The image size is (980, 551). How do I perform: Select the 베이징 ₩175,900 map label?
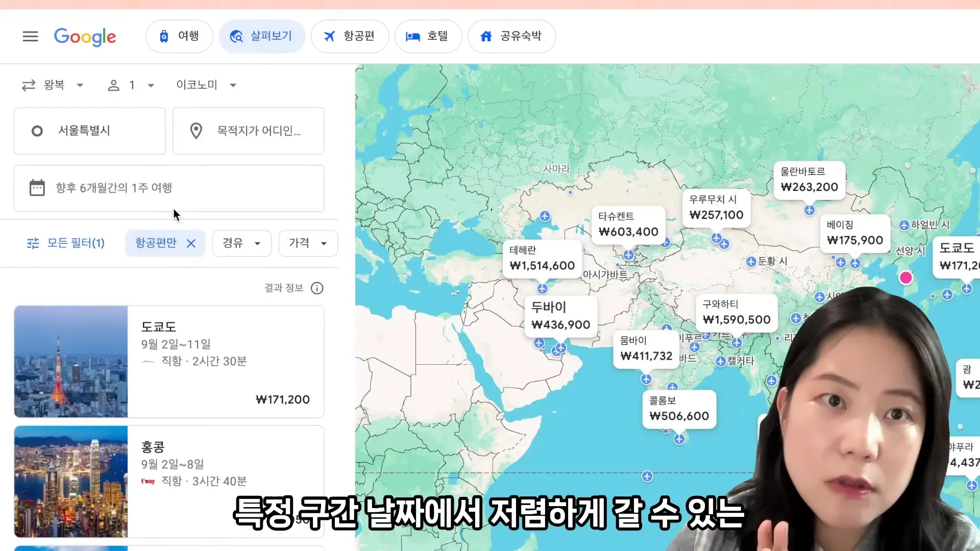[855, 234]
